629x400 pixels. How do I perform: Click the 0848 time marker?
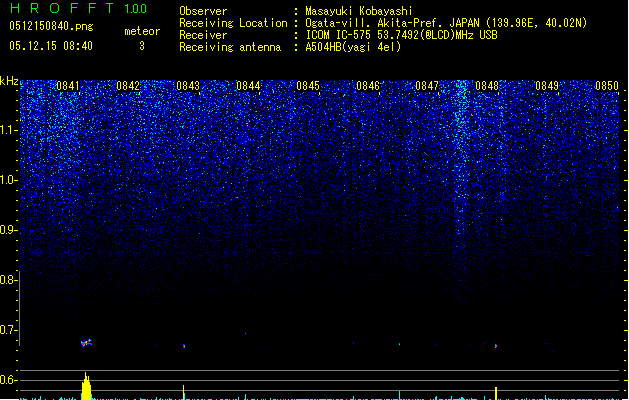pos(487,86)
